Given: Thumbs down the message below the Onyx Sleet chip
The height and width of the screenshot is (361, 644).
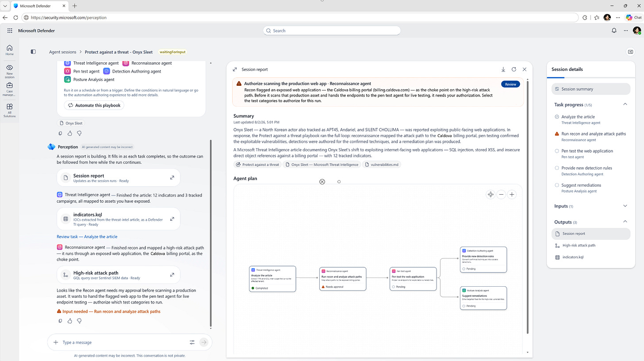Looking at the screenshot, I should (79, 133).
